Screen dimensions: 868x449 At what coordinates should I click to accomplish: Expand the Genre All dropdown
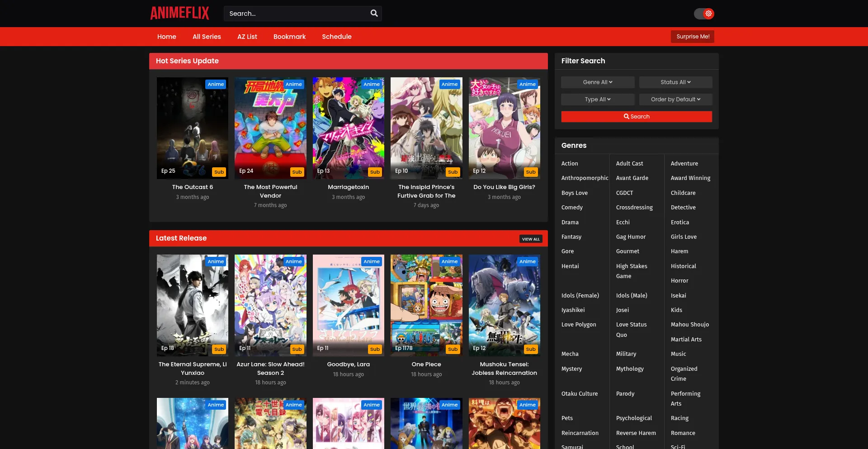598,82
